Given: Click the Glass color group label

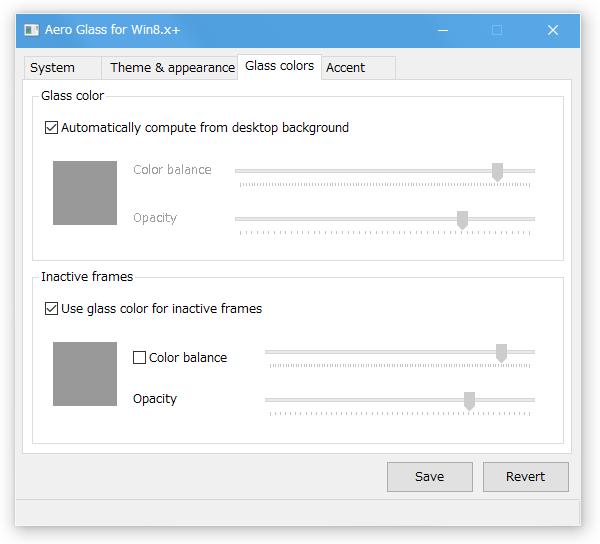Looking at the screenshot, I should pyautogui.click(x=72, y=96).
